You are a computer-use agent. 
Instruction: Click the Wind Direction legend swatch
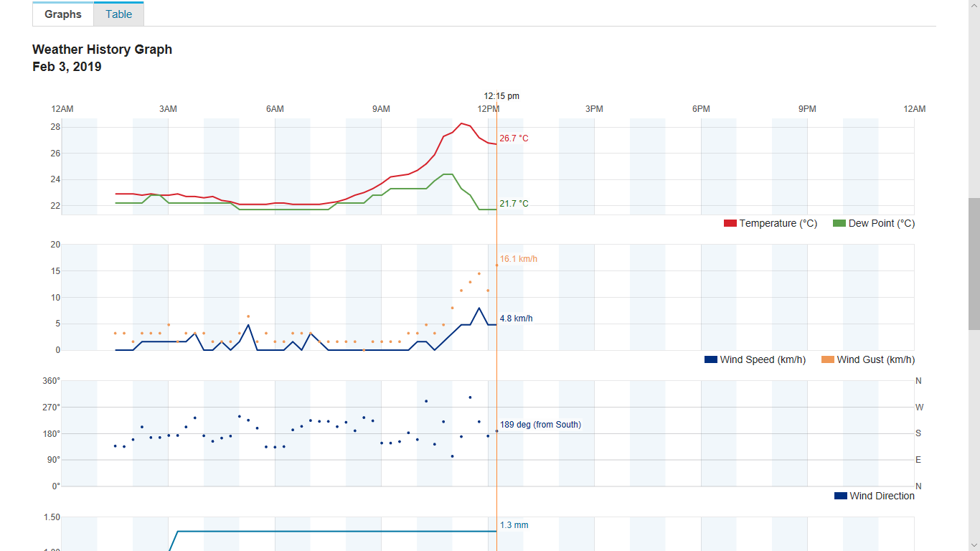[841, 496]
